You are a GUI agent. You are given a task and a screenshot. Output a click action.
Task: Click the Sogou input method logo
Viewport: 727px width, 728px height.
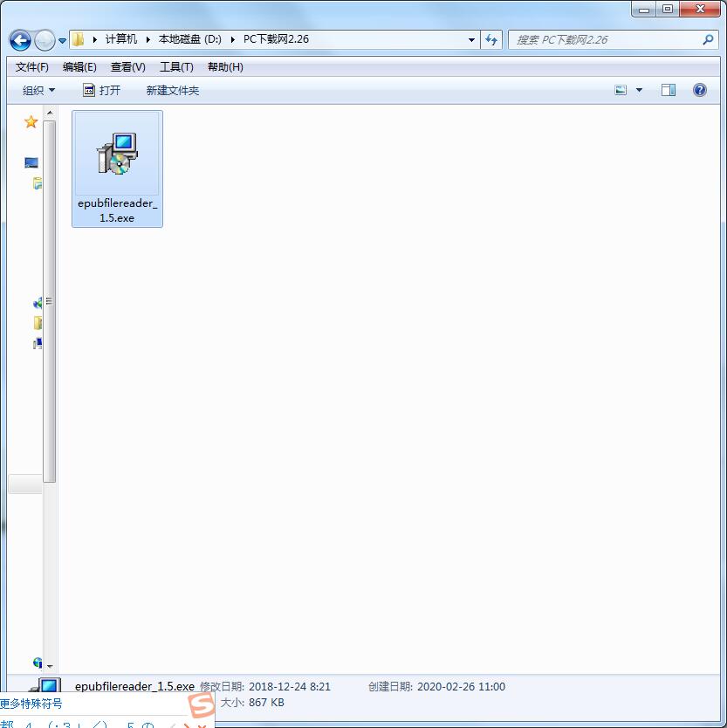click(x=199, y=705)
